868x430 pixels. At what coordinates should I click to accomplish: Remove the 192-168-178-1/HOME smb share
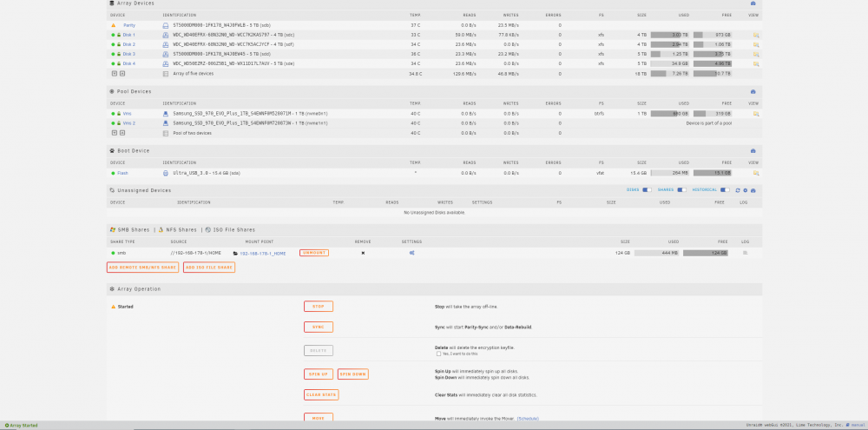363,253
